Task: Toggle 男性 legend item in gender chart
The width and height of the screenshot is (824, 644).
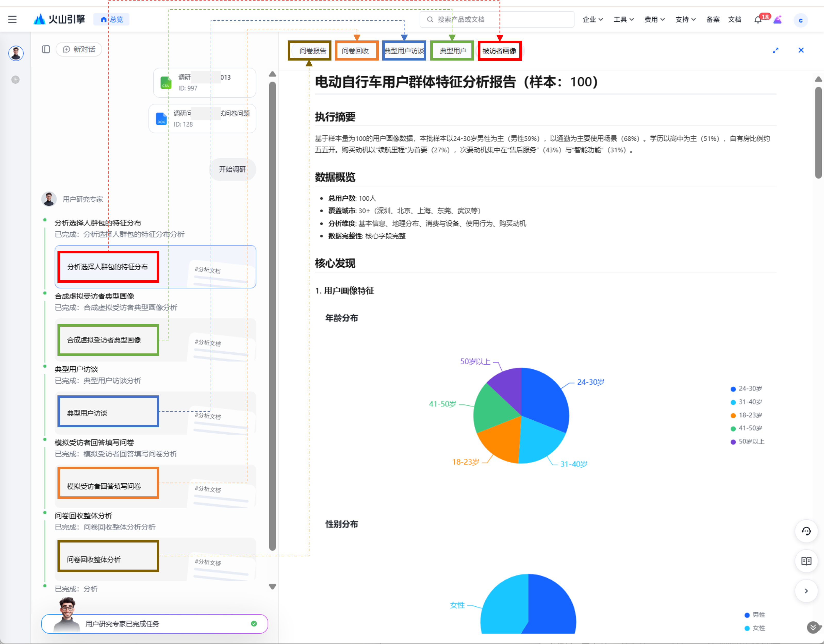Action: (x=755, y=615)
